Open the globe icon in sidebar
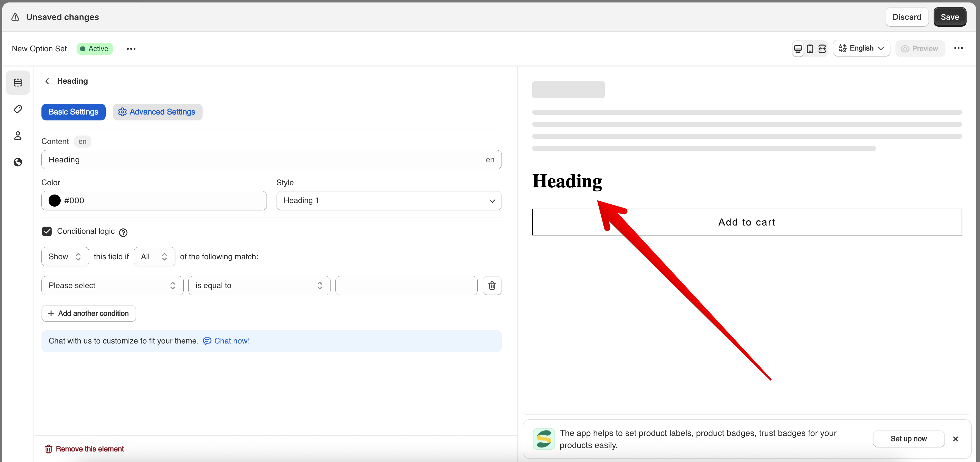The height and width of the screenshot is (462, 980). pos(18,162)
